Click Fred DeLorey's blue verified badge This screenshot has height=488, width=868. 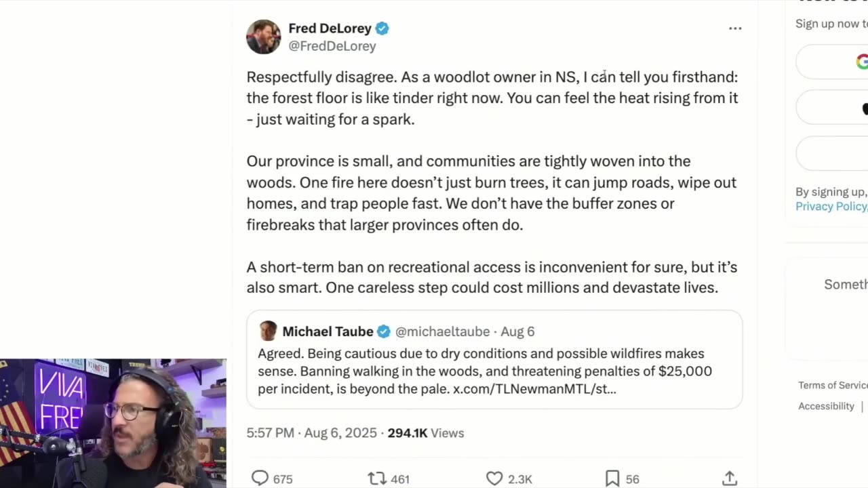[382, 28]
